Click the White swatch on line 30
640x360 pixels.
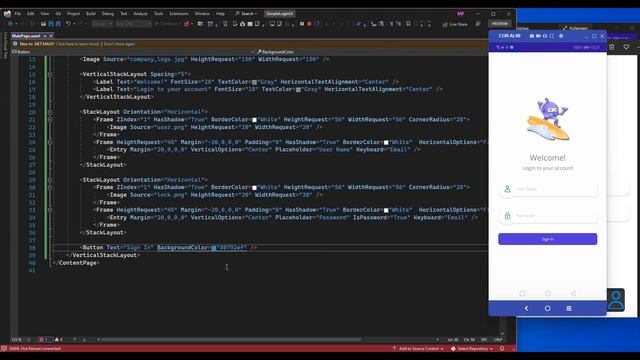tap(254, 188)
